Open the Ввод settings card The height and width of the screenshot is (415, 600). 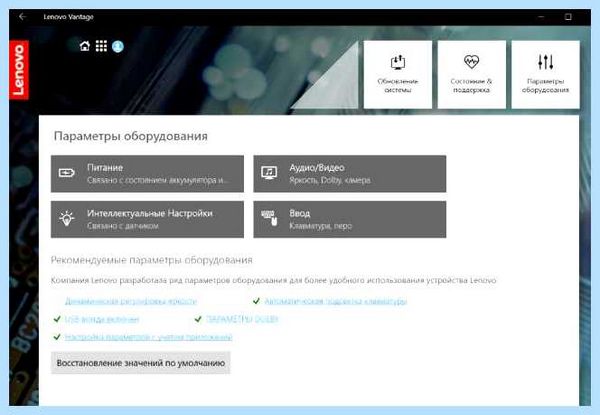pyautogui.click(x=350, y=219)
